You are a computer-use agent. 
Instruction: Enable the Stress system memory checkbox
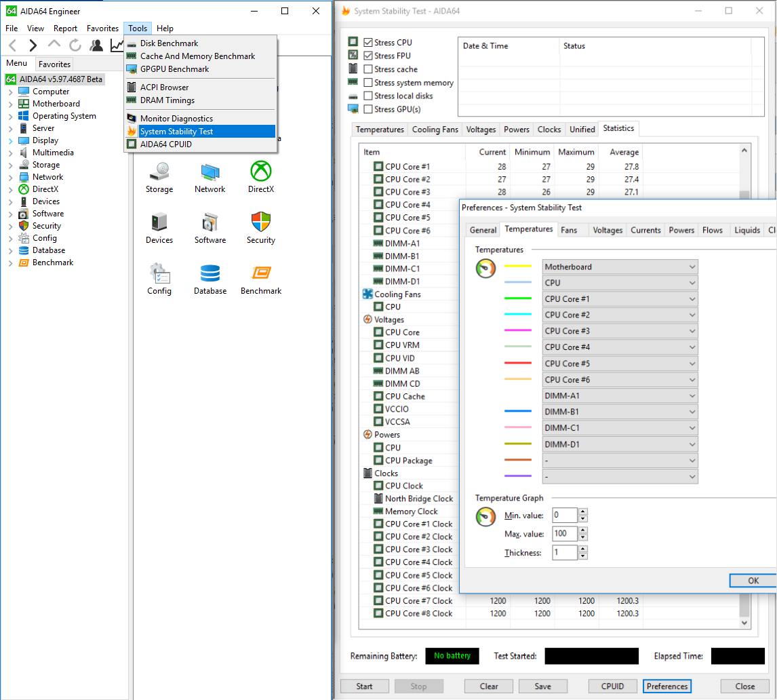(368, 82)
